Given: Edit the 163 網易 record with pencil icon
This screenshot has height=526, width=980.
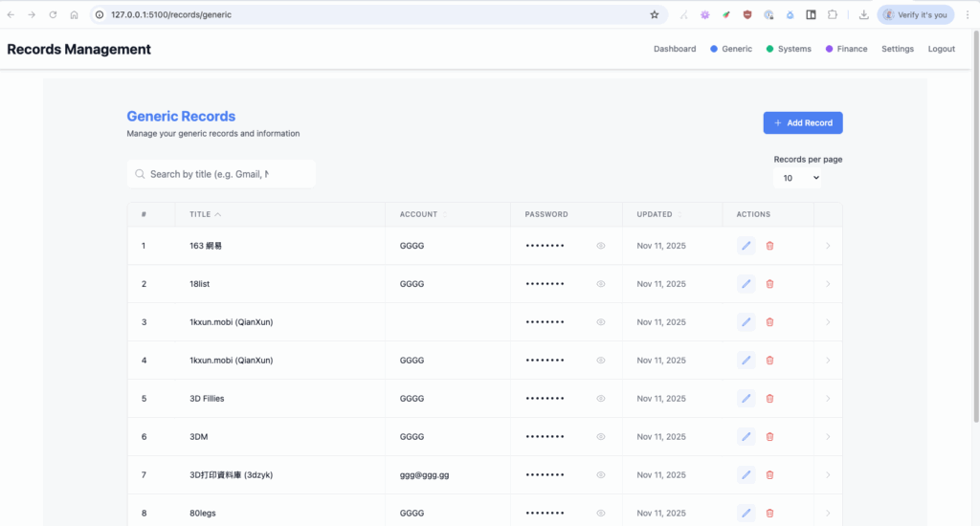Looking at the screenshot, I should 746,246.
